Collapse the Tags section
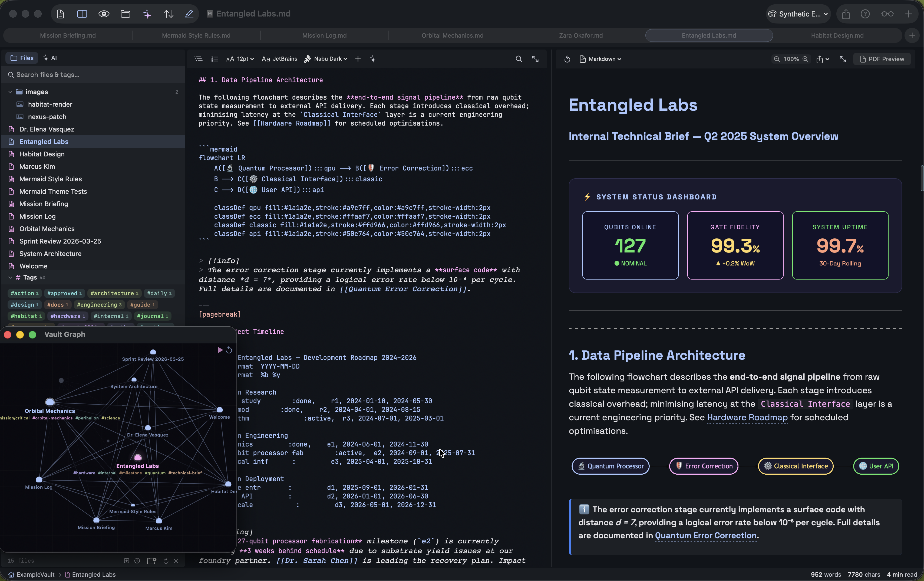This screenshot has height=581, width=924. click(10, 277)
